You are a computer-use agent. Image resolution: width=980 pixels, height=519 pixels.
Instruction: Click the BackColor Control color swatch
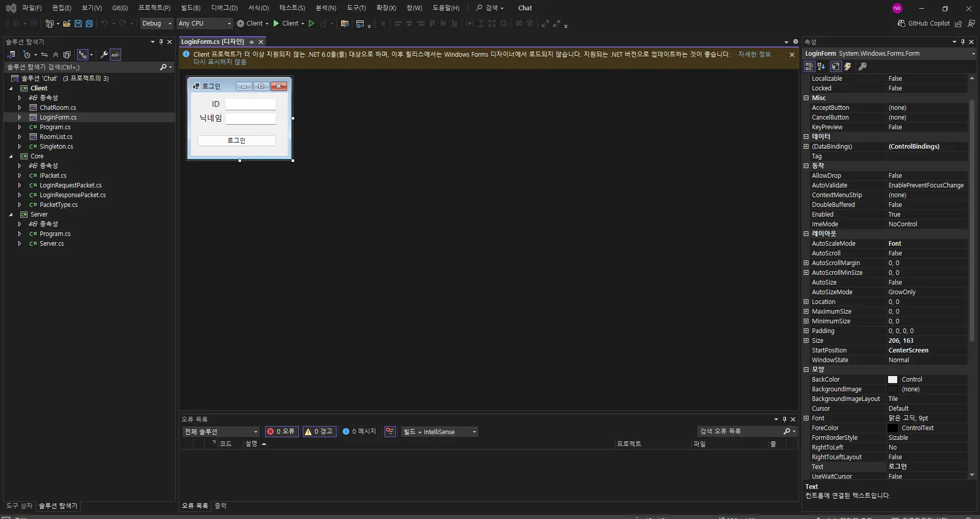(x=893, y=380)
